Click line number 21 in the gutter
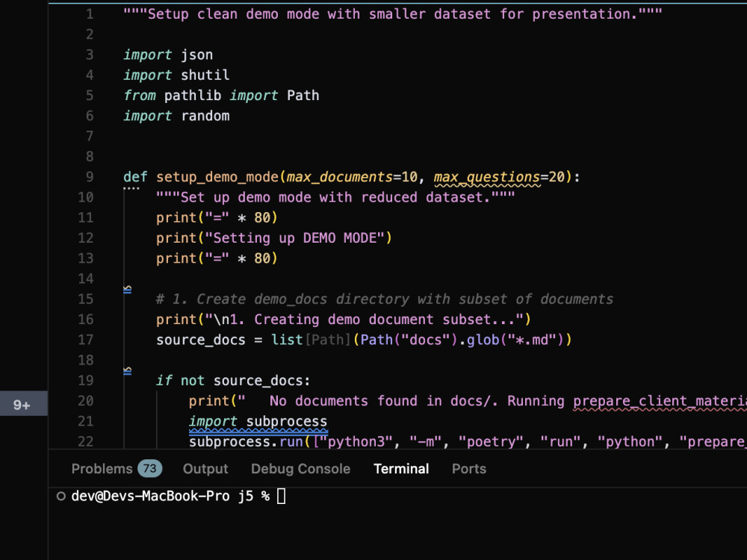 (86, 421)
